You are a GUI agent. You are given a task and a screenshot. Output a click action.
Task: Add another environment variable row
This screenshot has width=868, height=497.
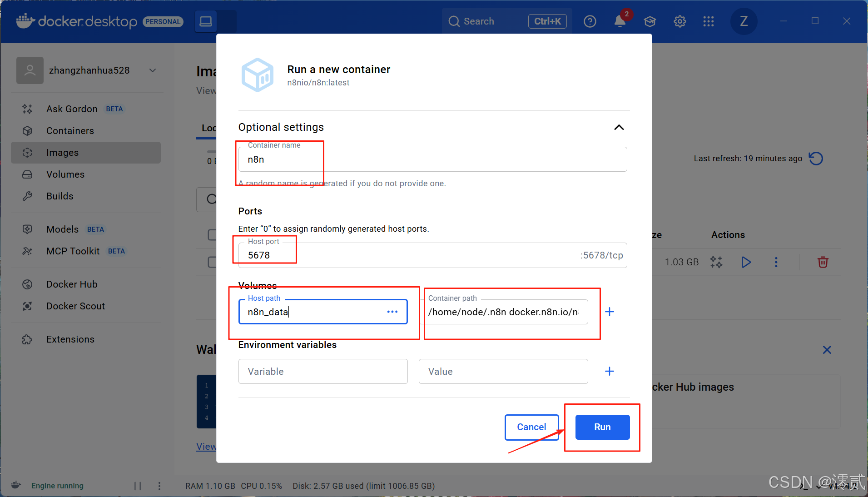[610, 371]
